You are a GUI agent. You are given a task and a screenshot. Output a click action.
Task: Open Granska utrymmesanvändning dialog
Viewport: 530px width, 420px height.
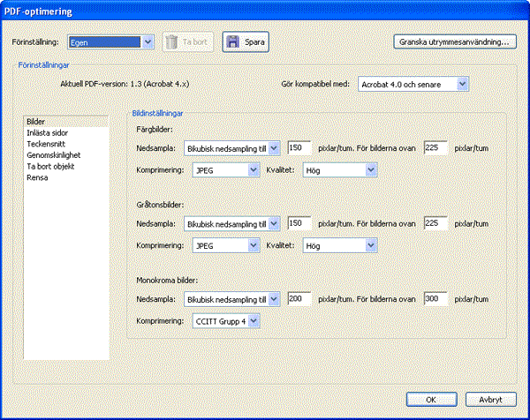tap(455, 41)
